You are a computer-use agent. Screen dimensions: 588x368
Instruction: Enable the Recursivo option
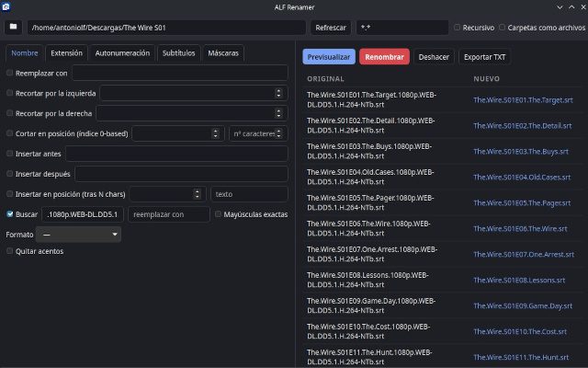coord(457,28)
